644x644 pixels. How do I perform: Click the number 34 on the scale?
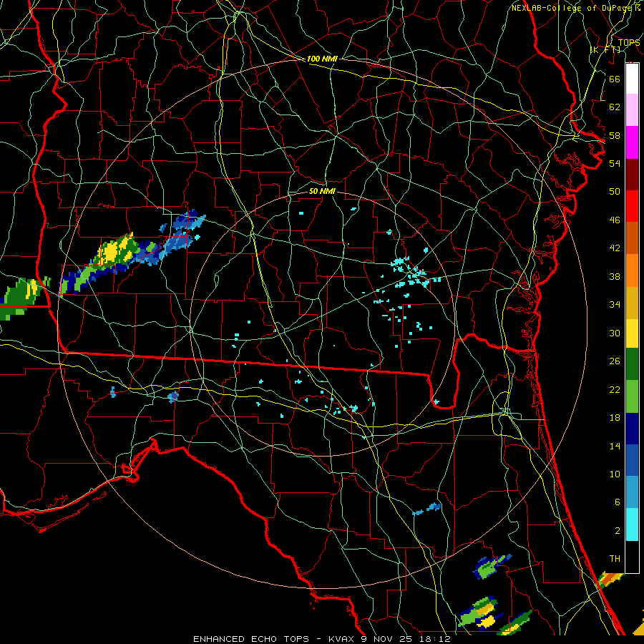pyautogui.click(x=615, y=305)
